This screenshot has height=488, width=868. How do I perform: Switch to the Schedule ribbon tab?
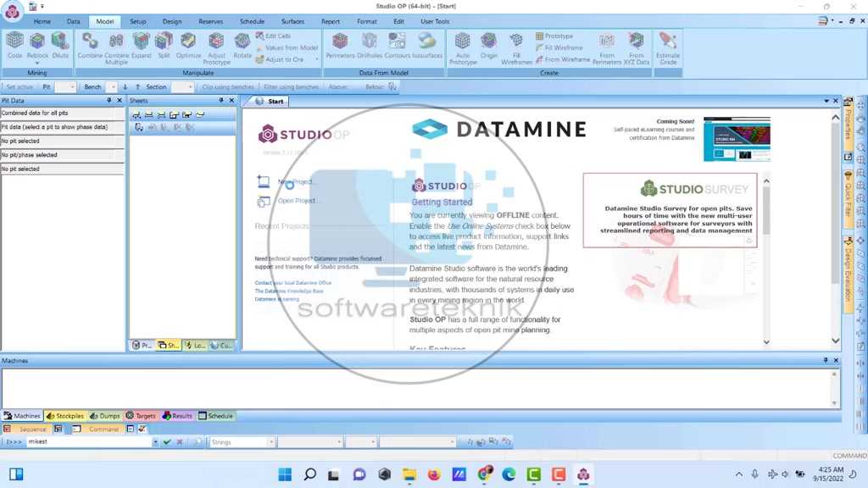pyautogui.click(x=252, y=21)
